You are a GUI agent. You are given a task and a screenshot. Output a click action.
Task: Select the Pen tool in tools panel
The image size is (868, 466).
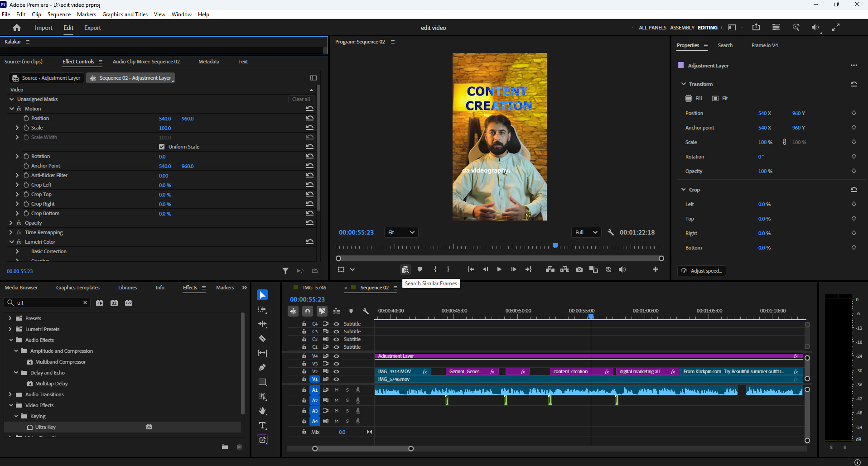coord(262,368)
